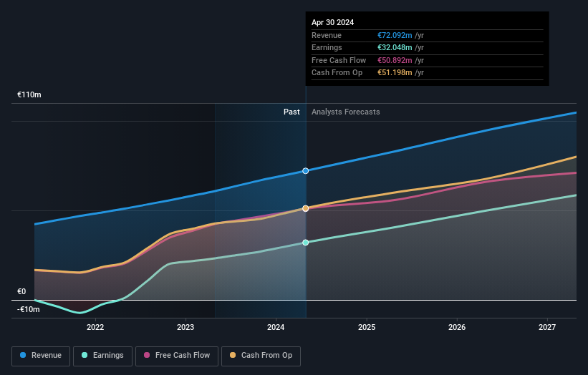Image resolution: width=588 pixels, height=375 pixels.
Task: Click the teal Earnings data point marker
Action: click(x=306, y=243)
